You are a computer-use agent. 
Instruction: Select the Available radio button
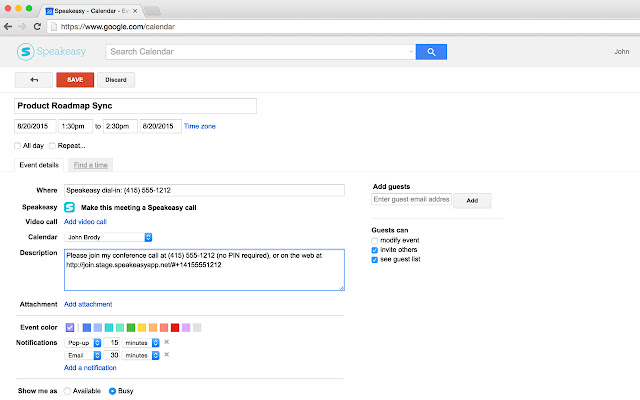pyautogui.click(x=67, y=391)
